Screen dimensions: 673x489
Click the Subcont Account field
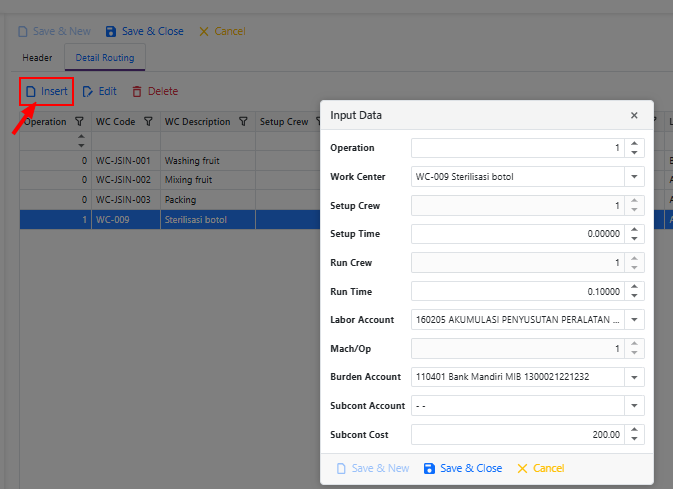click(x=518, y=405)
